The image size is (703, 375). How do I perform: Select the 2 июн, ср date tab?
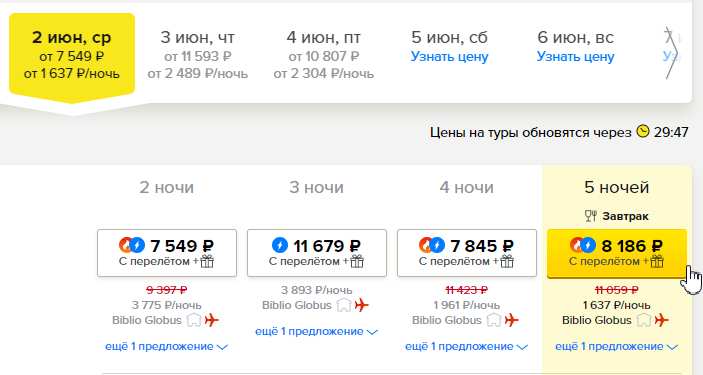pyautogui.click(x=72, y=55)
